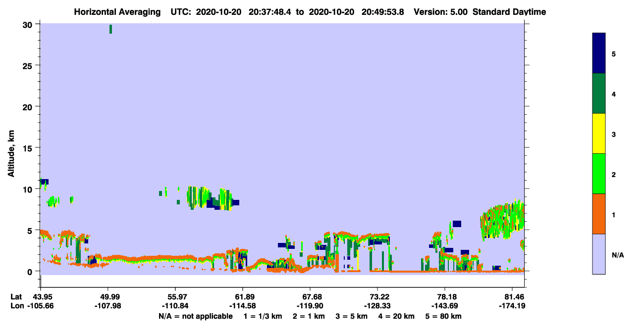Click the dark blue colorbar segment labeled 5

599,53
